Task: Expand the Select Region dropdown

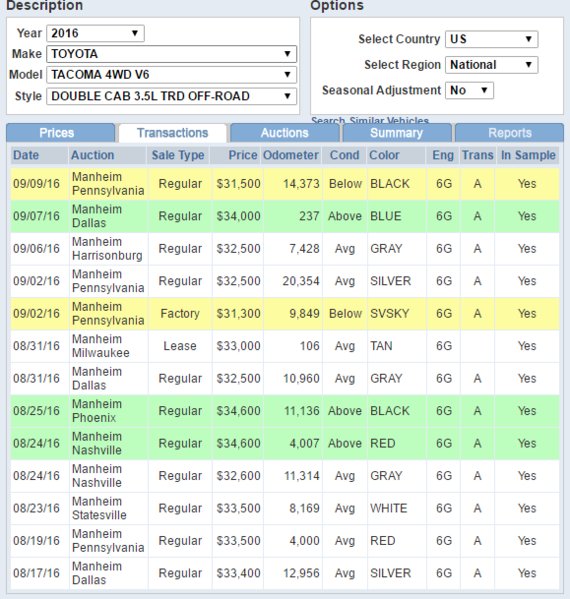Action: (x=491, y=65)
